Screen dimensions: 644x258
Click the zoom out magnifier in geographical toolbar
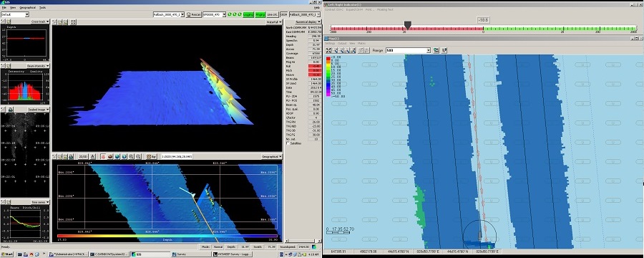click(138, 157)
